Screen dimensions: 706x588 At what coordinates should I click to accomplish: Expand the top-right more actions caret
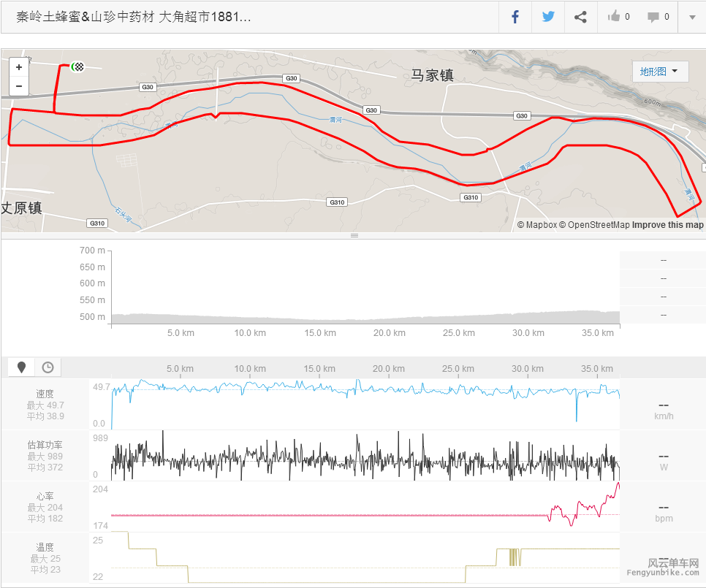(691, 17)
